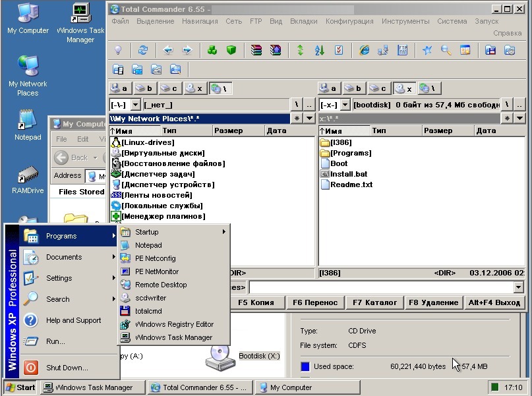Open the left panel [-\-] drive dropdown
Screen dimensions: 532x396
135,105
